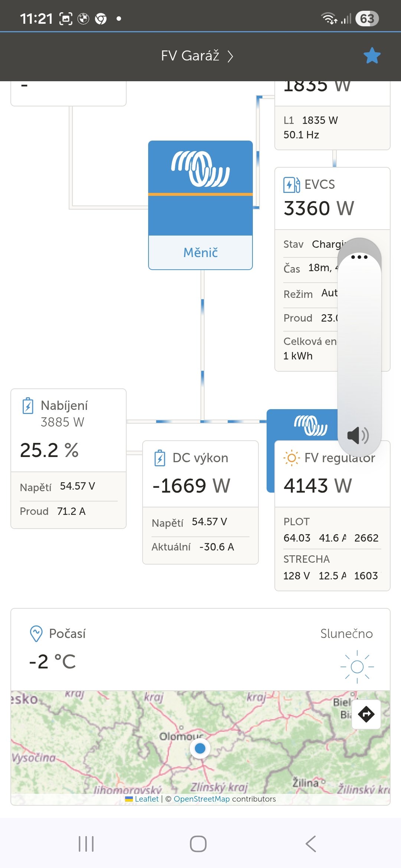This screenshot has height=868, width=401.
Task: Mute using the volume speaker icon
Action: 358,435
